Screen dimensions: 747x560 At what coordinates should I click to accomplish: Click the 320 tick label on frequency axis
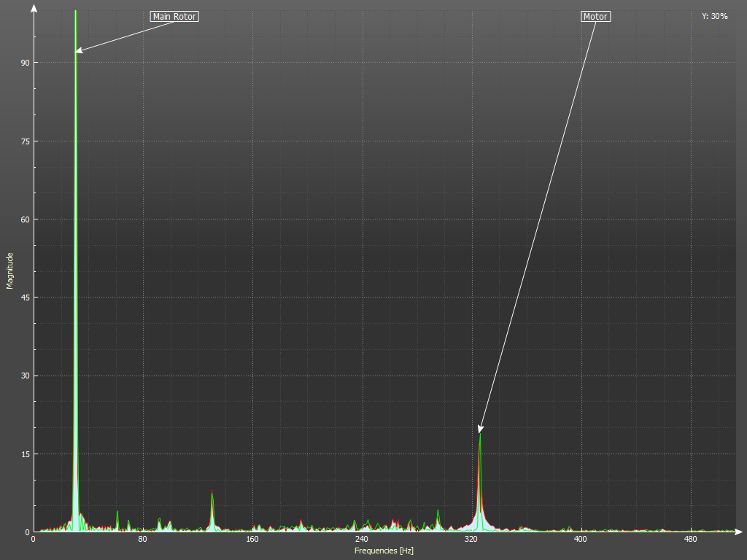(471, 540)
